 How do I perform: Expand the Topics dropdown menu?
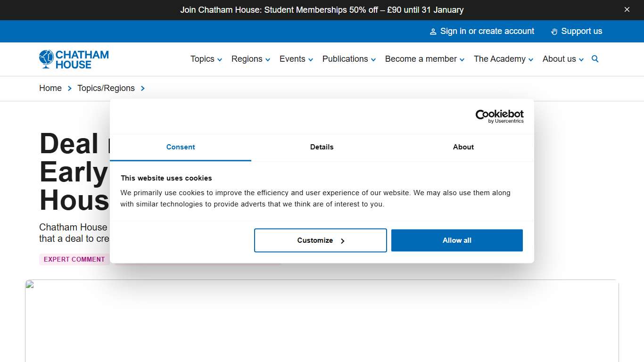[206, 59]
